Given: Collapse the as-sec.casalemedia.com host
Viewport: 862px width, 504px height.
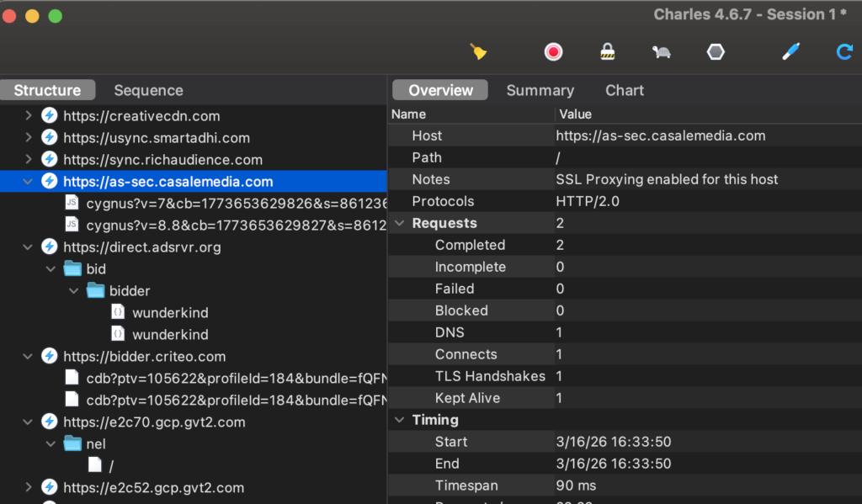Looking at the screenshot, I should coord(29,182).
